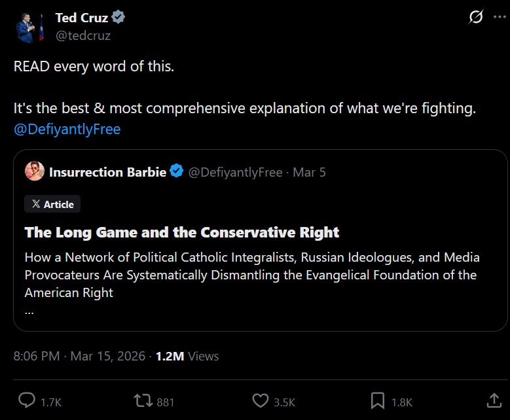Open the three-dot more options menu
Screen dimensions: 510x420
click(500, 18)
